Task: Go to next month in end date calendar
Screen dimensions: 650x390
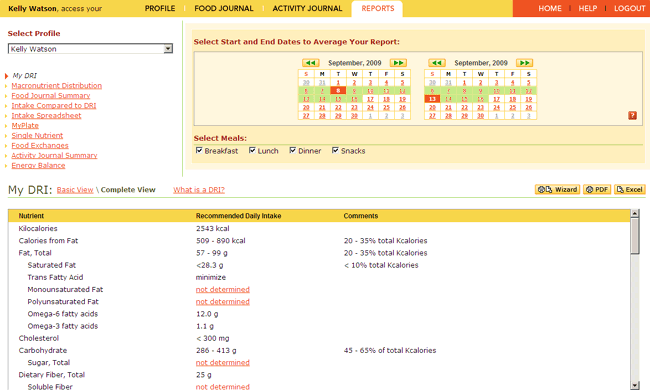Action: 524,63
